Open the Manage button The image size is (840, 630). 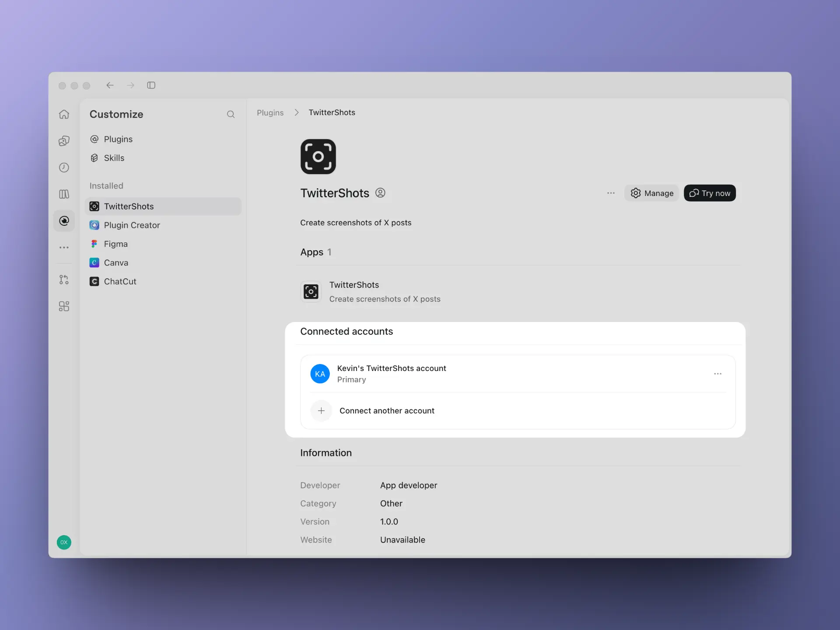point(651,193)
